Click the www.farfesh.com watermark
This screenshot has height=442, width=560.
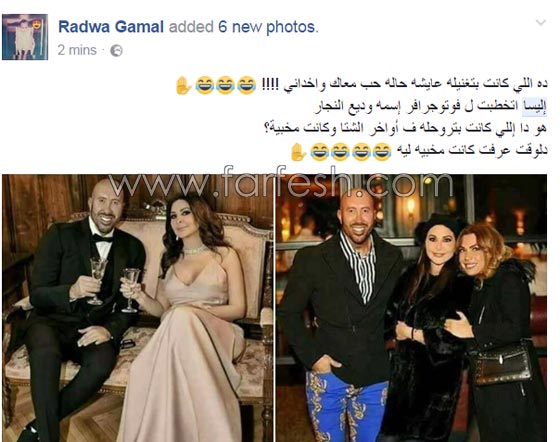pyautogui.click(x=281, y=183)
